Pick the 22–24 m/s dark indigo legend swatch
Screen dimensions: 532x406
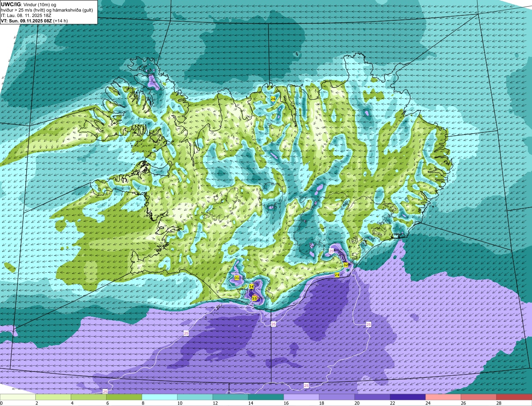coord(408,397)
